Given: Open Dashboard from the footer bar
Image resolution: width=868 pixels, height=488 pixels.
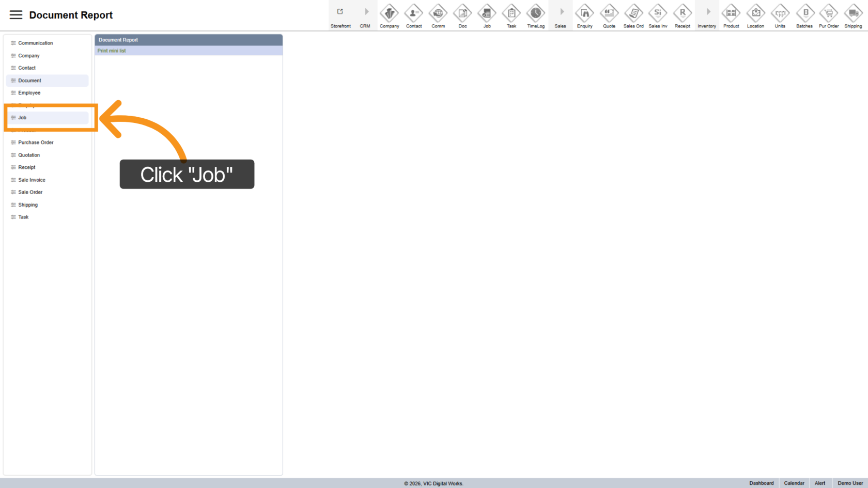Looking at the screenshot, I should click(761, 483).
